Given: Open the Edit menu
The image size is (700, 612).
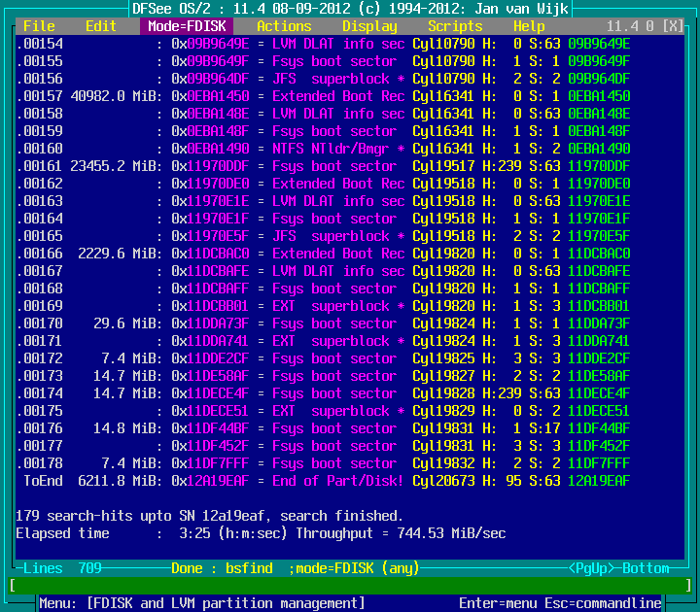Looking at the screenshot, I should tap(100, 26).
